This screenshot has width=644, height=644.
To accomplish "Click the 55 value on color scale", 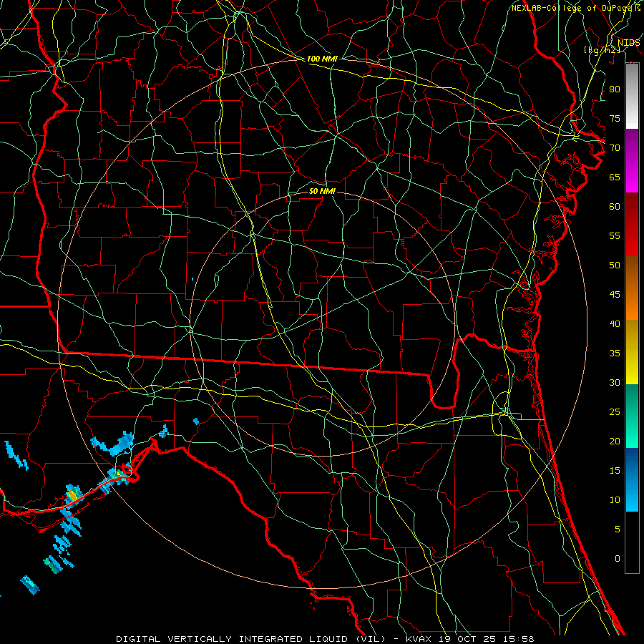I will click(615, 235).
